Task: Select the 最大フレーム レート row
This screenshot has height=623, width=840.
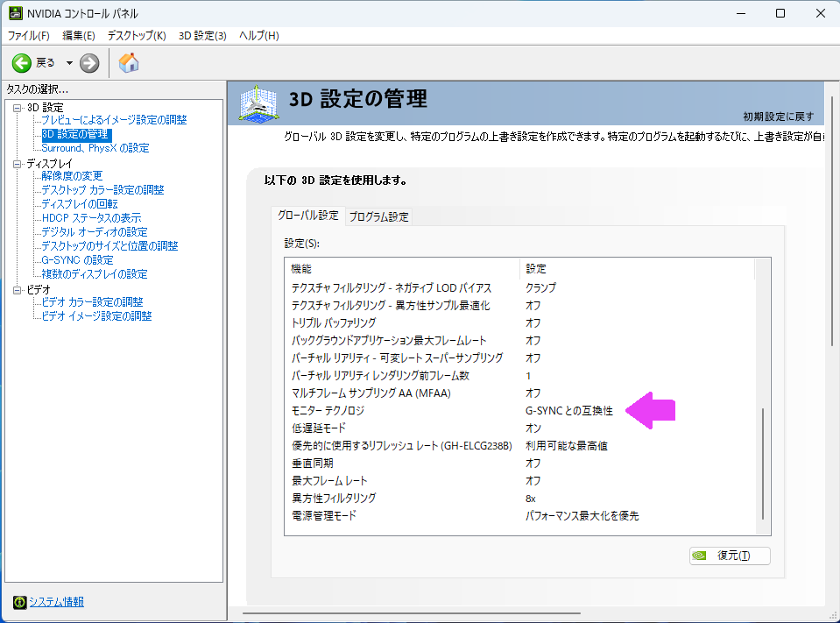Action: tap(519, 481)
